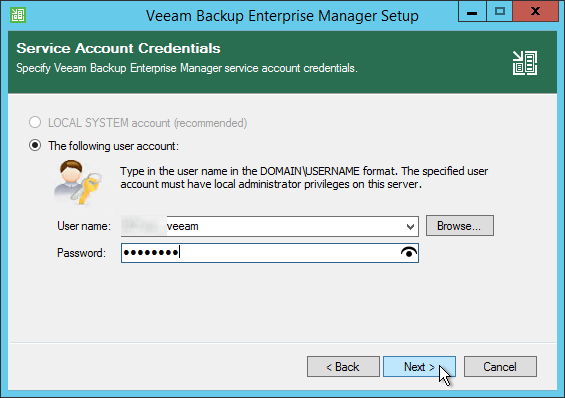Select 'The following user account' radio button

tap(35, 146)
